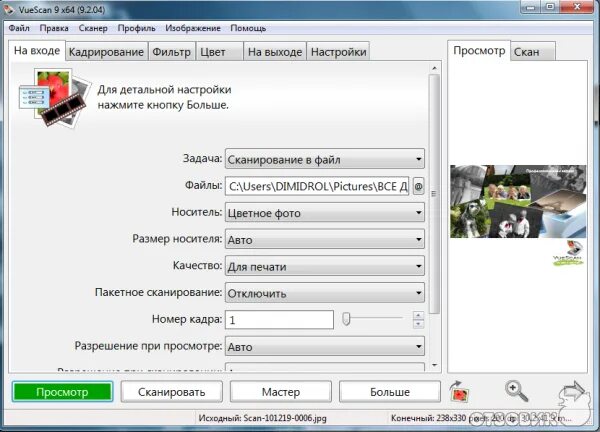
Task: Open the Помощь menu
Action: click(248, 28)
